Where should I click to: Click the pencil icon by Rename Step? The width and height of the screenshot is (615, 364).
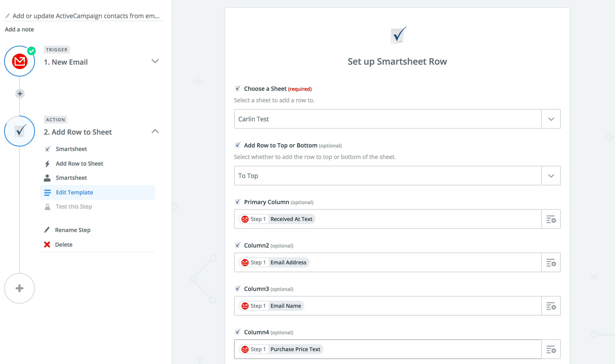point(47,230)
